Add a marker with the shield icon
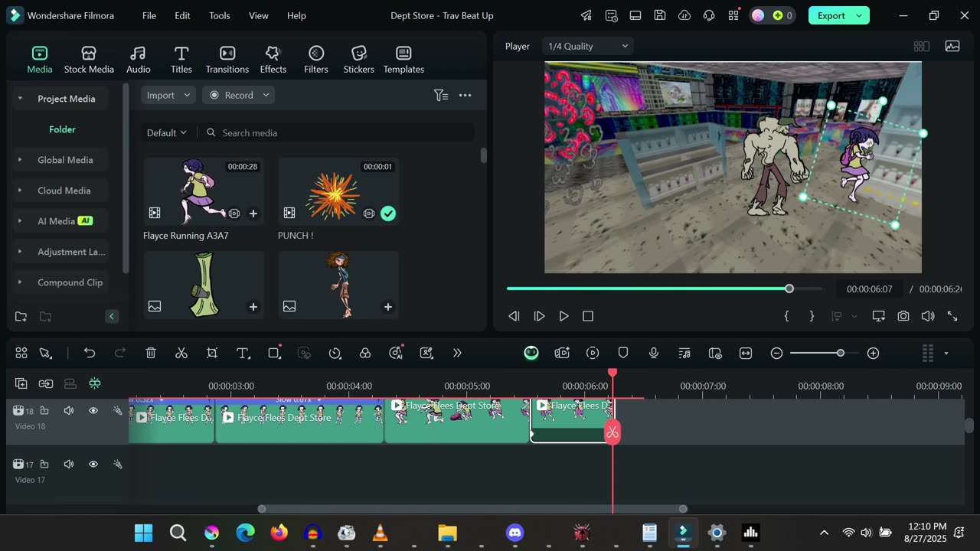This screenshot has width=980, height=551. coord(623,353)
